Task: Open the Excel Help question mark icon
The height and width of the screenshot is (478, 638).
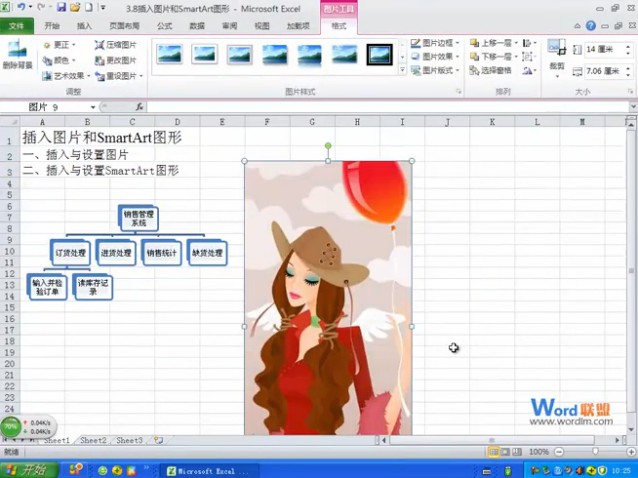Action: coord(591,26)
